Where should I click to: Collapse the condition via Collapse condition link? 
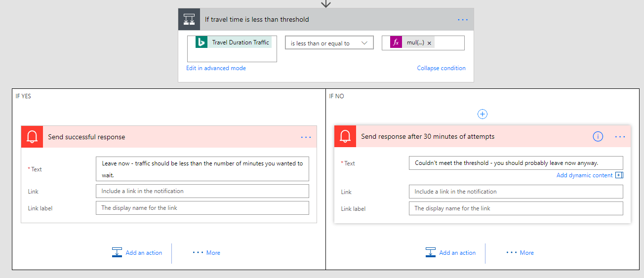coord(441,68)
